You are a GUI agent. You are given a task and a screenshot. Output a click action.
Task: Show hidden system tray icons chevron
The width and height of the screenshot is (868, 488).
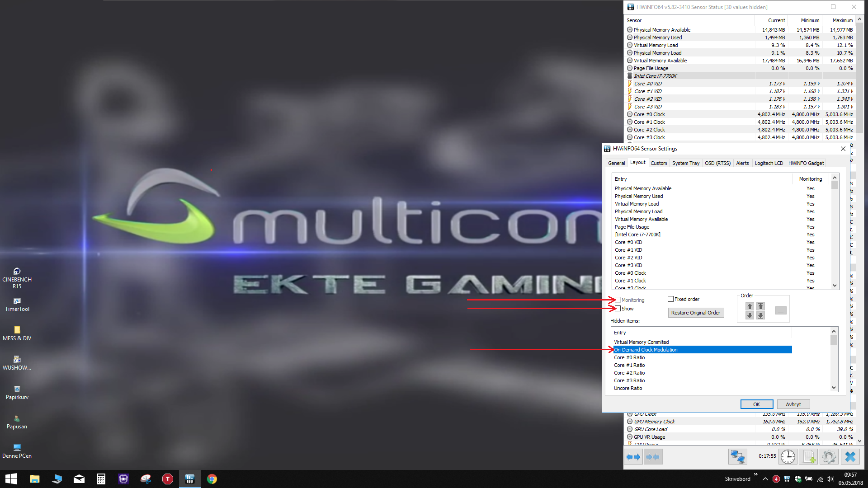point(765,479)
